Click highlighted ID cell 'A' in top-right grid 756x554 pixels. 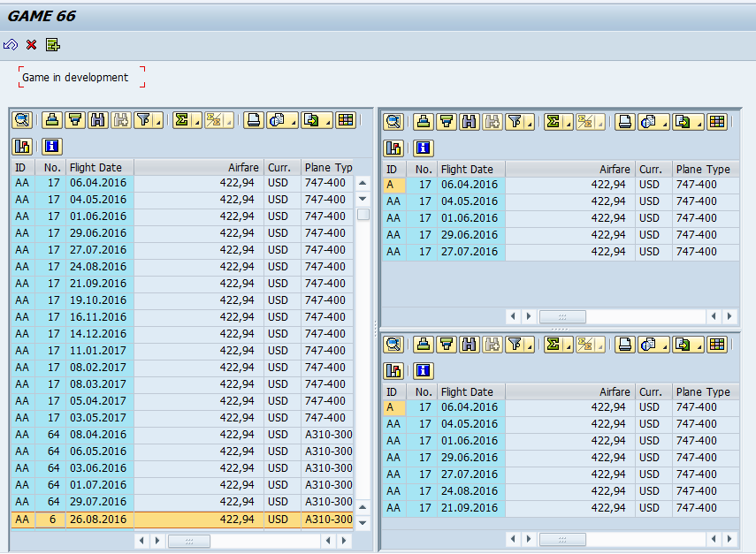click(393, 185)
